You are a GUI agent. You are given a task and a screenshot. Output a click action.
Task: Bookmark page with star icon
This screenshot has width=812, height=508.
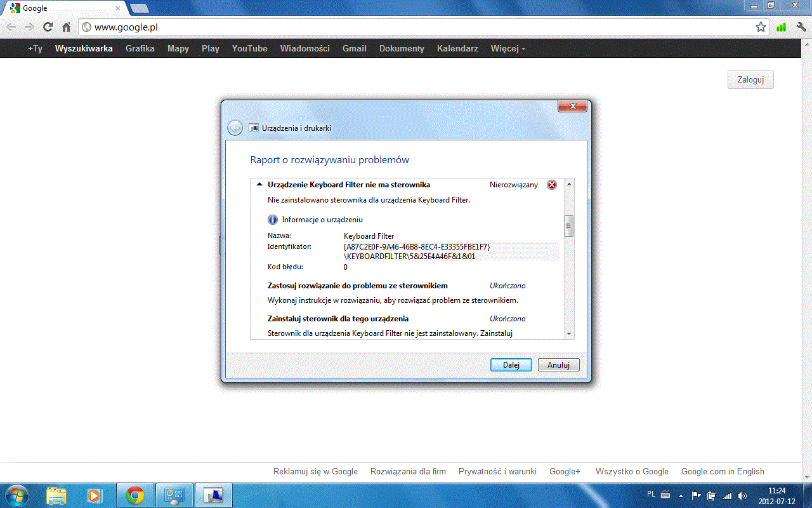point(761,27)
